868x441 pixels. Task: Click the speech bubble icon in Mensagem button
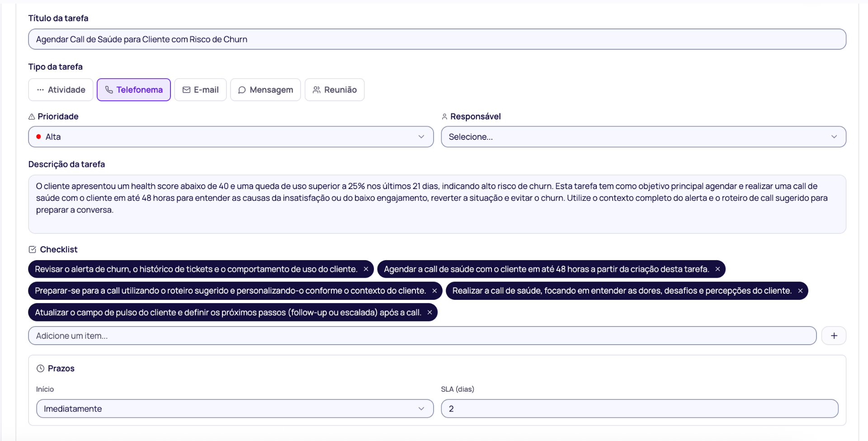point(242,90)
